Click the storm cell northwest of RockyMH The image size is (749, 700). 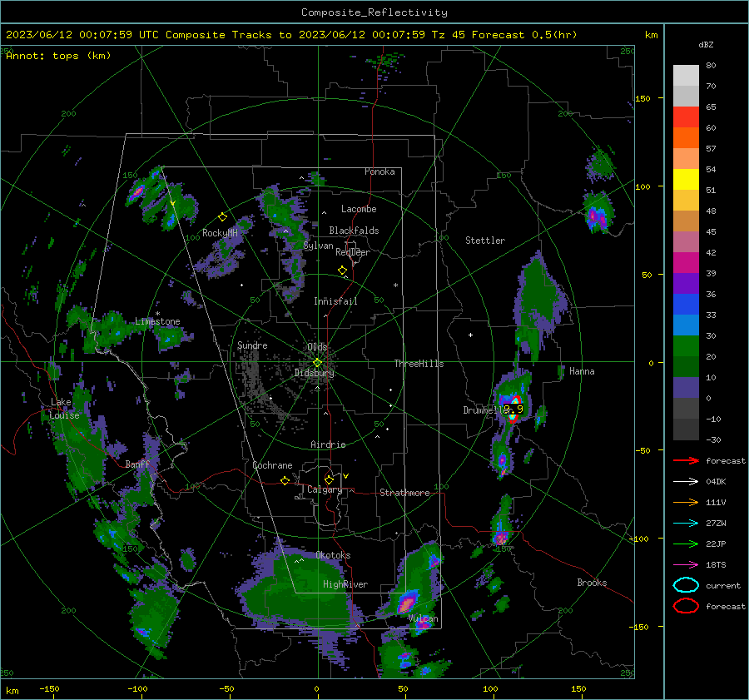click(137, 191)
